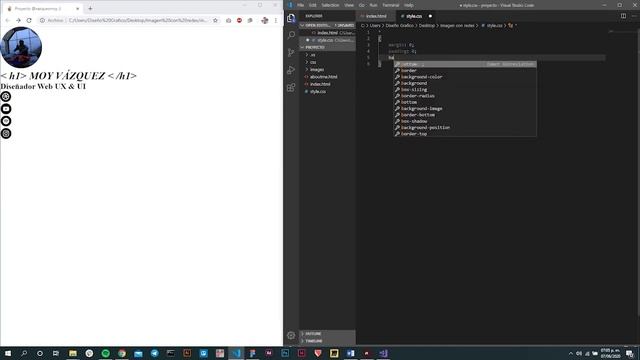
Task: Choose 'border-top' from the suggestion list
Action: pyautogui.click(x=465, y=134)
